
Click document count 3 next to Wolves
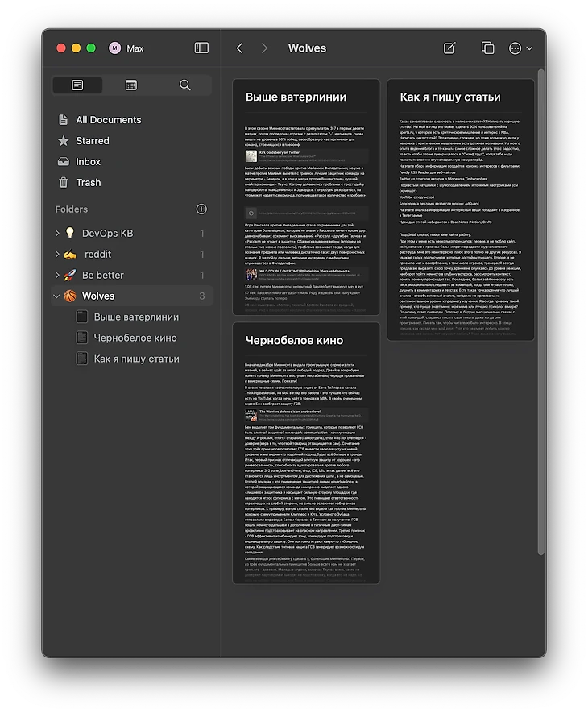(202, 296)
